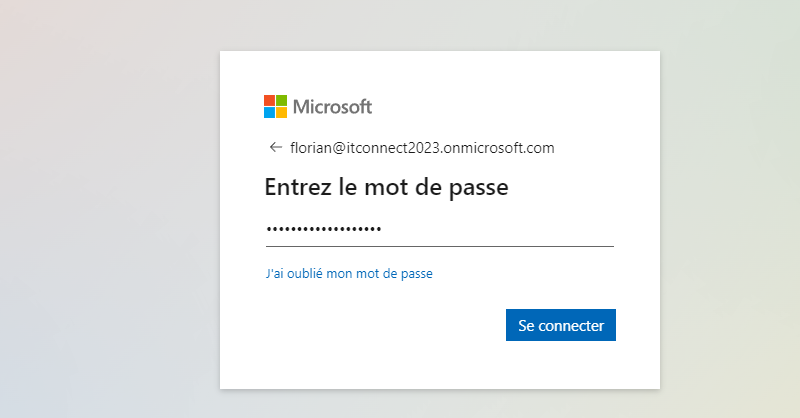This screenshot has width=800, height=418.
Task: Click the underline beneath the password field
Action: [439, 246]
